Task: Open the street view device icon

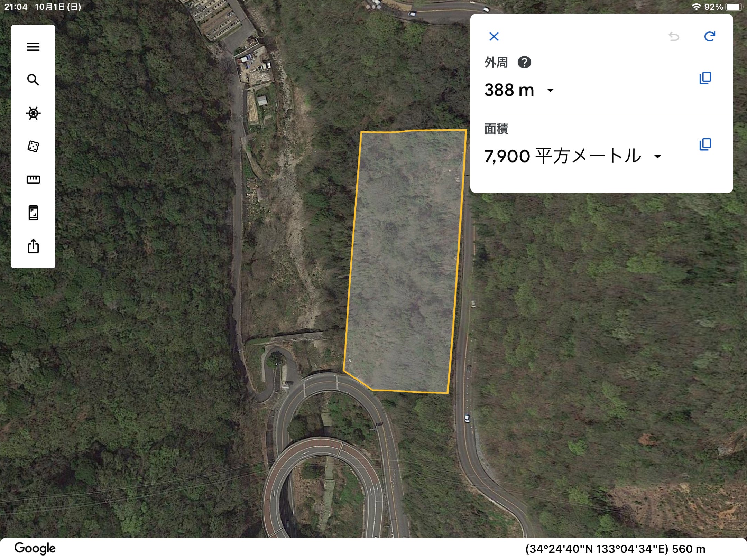Action: [33, 213]
